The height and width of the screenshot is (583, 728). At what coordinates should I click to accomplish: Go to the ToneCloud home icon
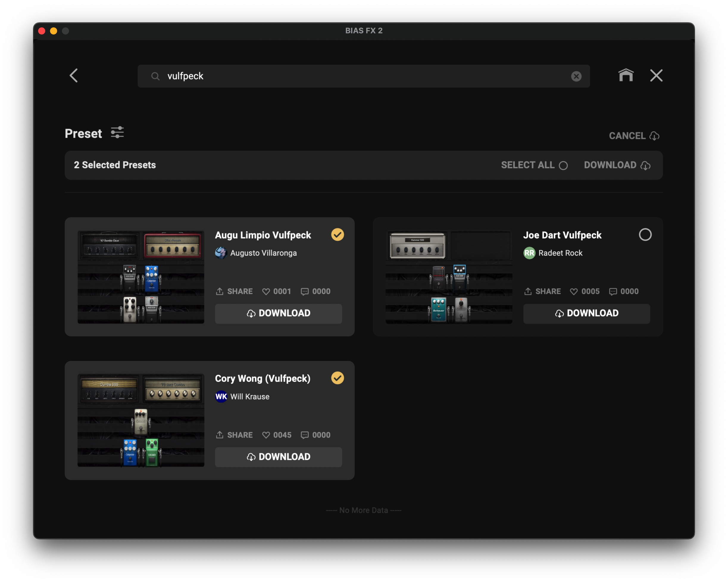(626, 75)
